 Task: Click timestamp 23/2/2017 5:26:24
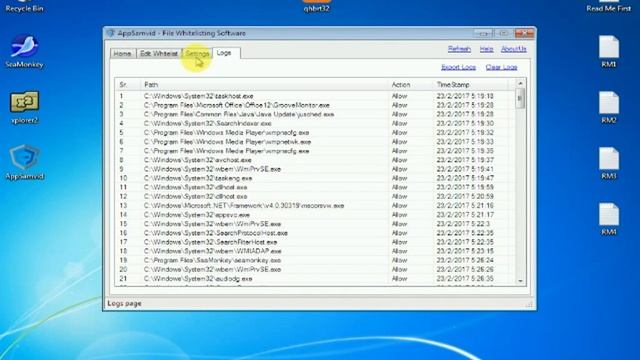click(465, 260)
